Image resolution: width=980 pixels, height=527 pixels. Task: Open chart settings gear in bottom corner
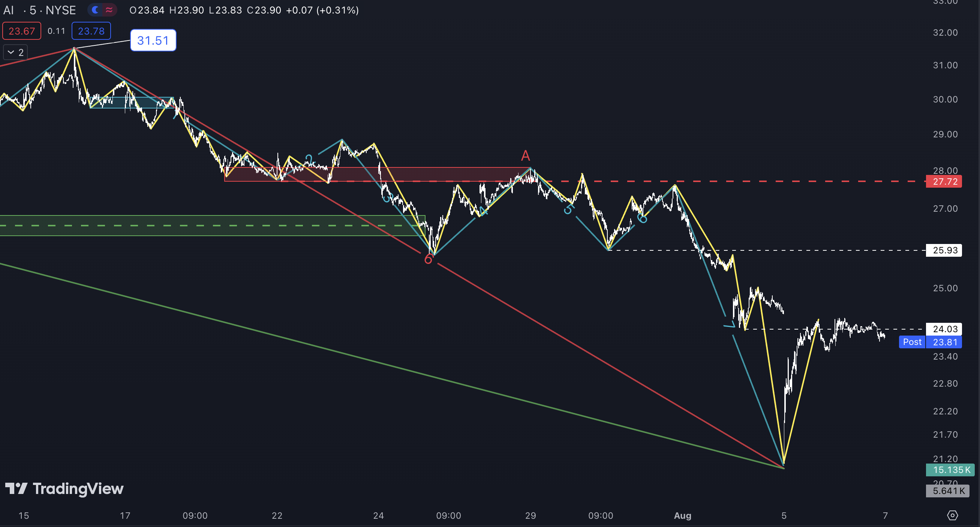(x=952, y=515)
